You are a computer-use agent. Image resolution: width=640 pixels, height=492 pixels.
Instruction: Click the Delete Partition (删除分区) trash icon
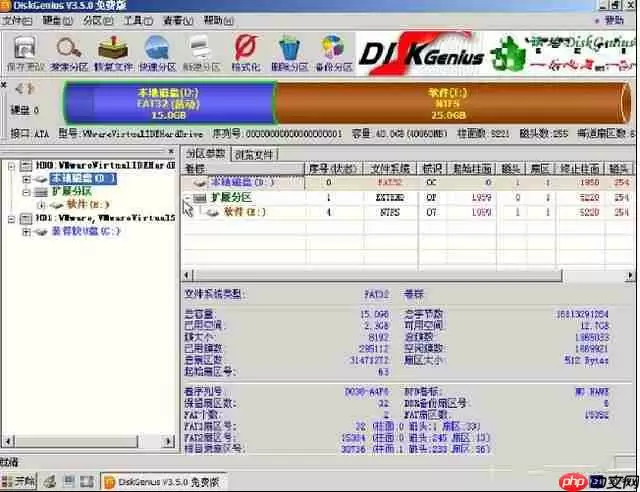tap(289, 52)
